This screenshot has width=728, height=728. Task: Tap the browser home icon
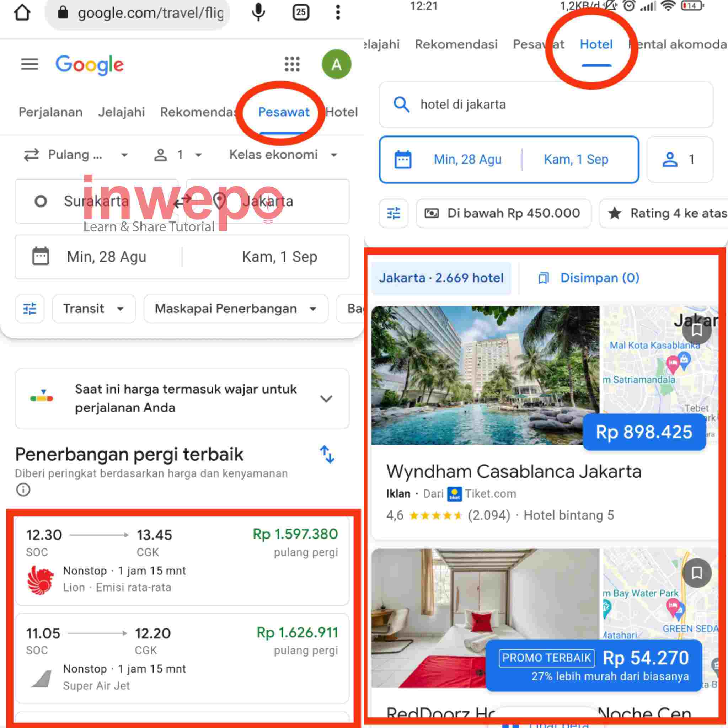point(22,12)
